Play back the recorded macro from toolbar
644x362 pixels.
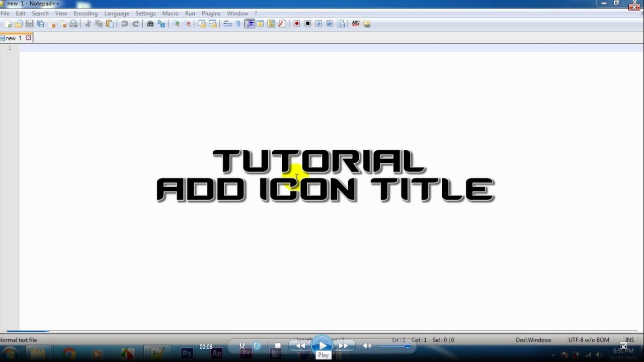319,24
